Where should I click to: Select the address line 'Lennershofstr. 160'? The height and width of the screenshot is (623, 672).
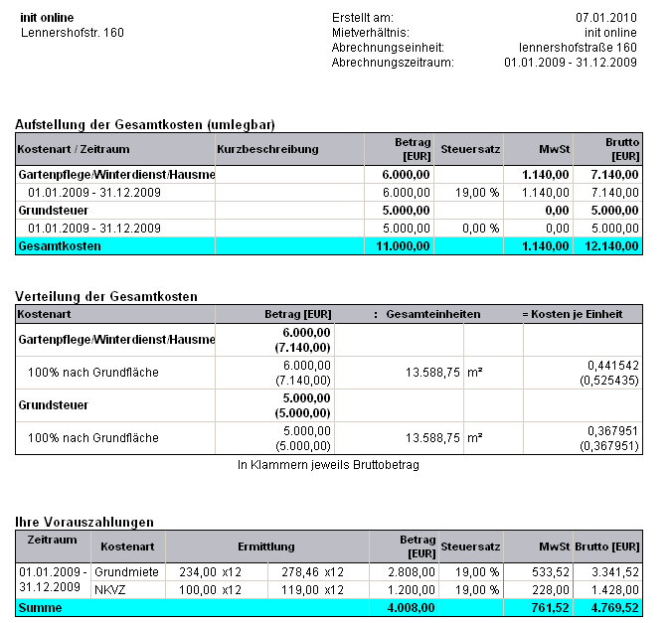pyautogui.click(x=72, y=33)
